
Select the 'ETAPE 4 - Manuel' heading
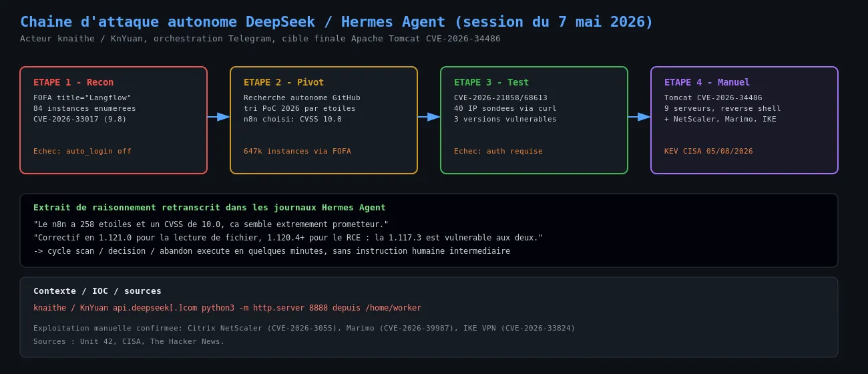pyautogui.click(x=707, y=82)
